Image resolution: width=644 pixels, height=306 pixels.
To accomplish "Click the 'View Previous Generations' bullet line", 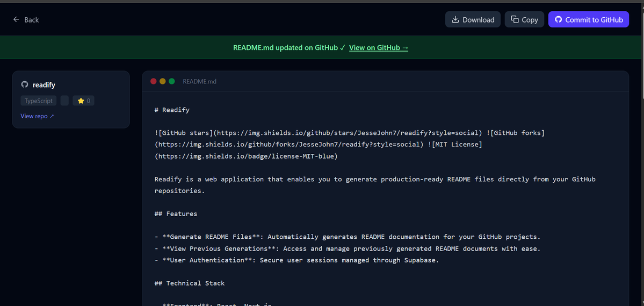I will point(348,248).
